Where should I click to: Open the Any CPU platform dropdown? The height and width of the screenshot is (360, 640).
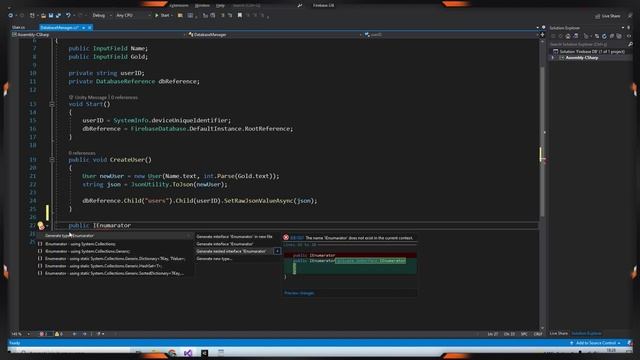click(133, 16)
